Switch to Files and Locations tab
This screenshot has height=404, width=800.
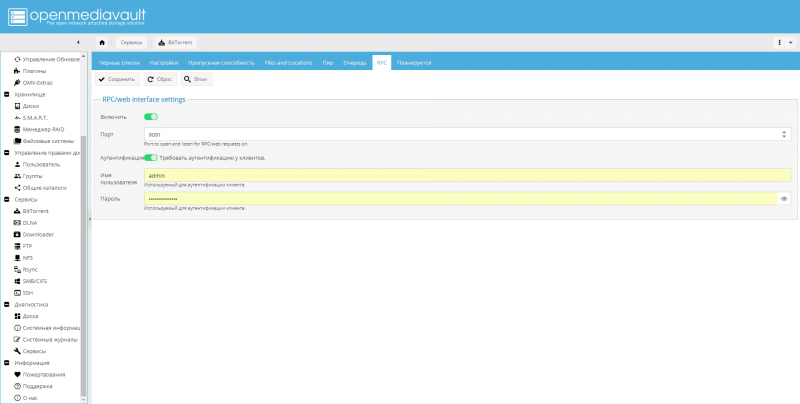point(288,63)
